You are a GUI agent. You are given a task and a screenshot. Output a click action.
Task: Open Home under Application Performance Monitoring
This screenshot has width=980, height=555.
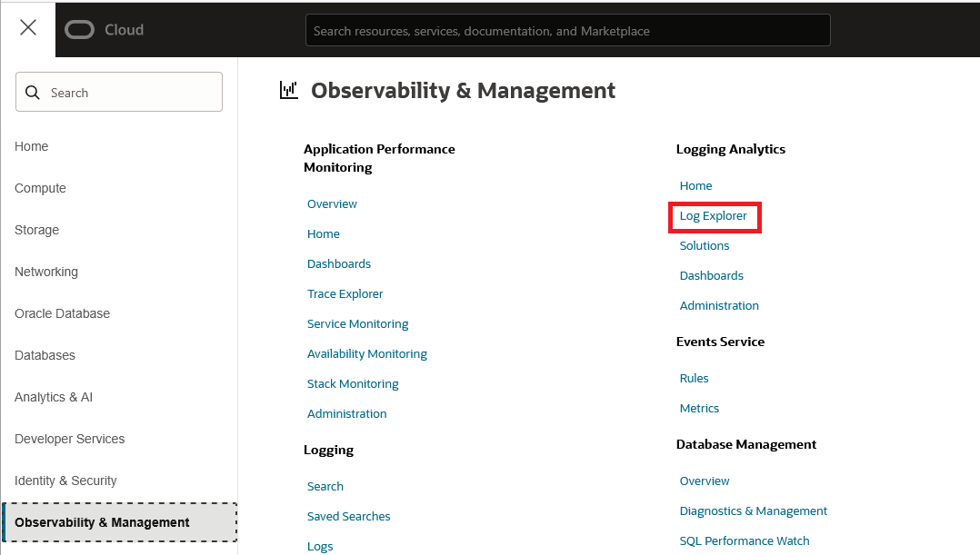pos(323,234)
